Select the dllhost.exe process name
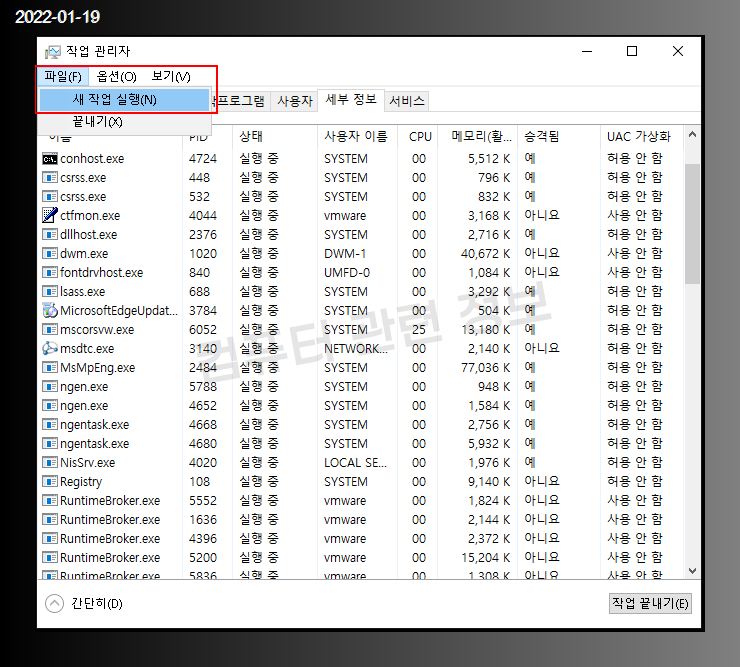 point(89,235)
